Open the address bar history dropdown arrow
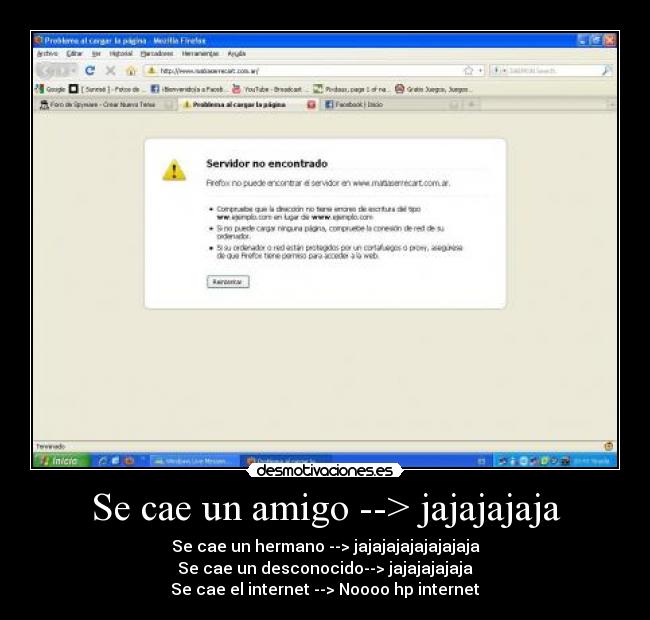The height and width of the screenshot is (620, 650). click(x=480, y=71)
